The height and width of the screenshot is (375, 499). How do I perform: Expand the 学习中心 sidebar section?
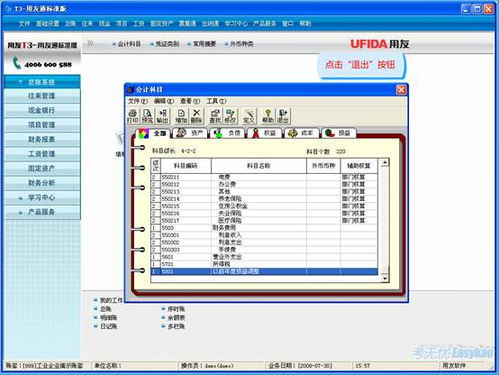[42, 197]
